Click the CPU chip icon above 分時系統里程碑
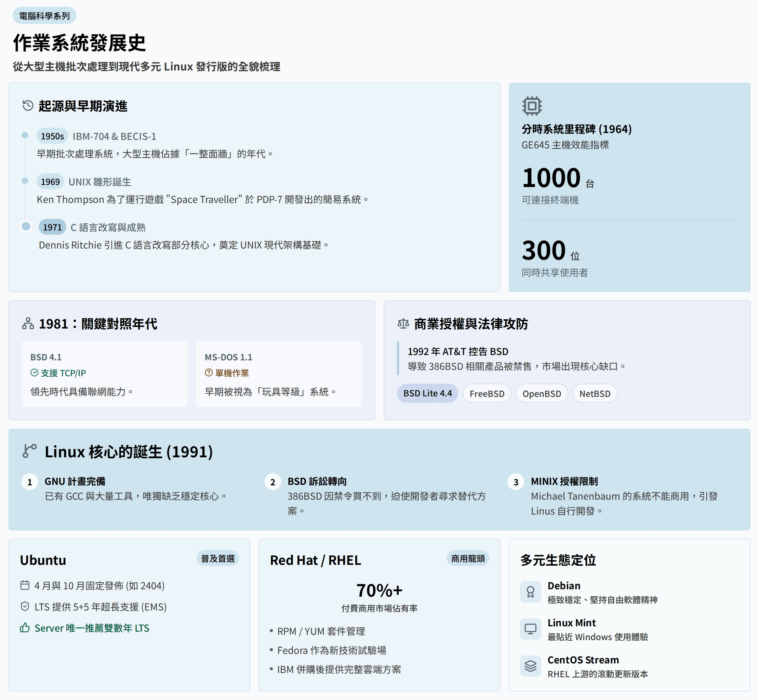 pyautogui.click(x=532, y=106)
